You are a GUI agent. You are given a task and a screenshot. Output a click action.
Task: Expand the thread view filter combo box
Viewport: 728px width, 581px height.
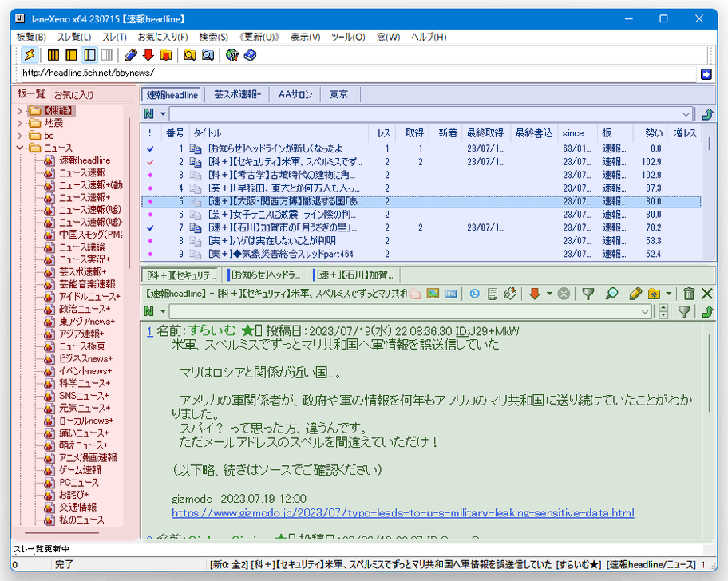pos(645,312)
